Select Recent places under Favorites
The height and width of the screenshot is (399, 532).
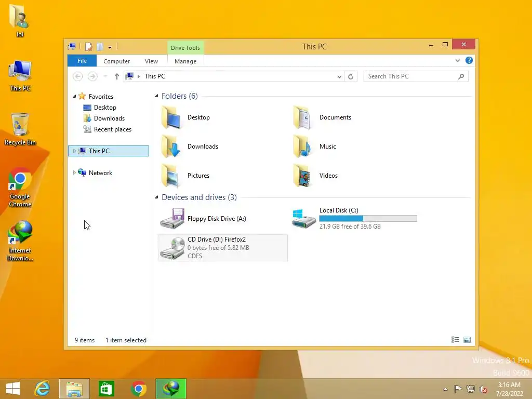(x=113, y=129)
